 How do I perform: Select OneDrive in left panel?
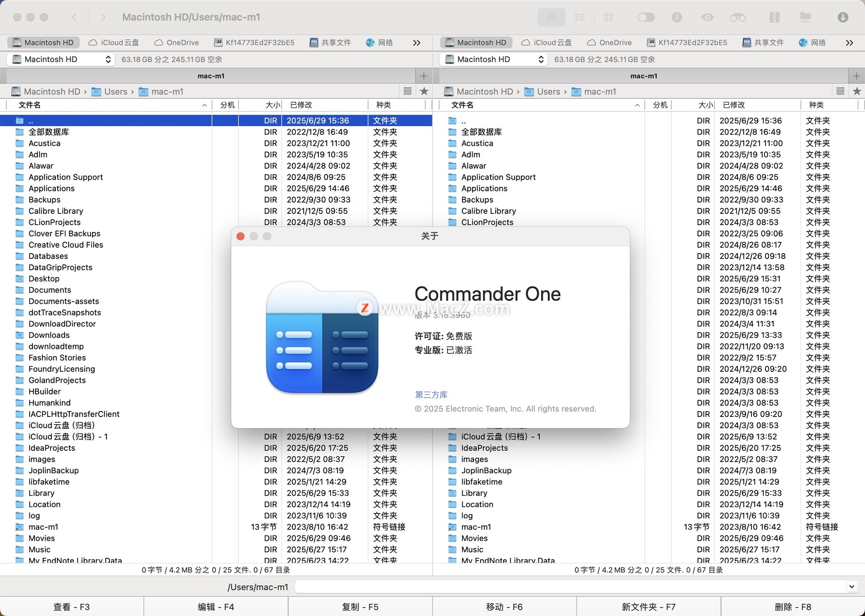click(177, 42)
